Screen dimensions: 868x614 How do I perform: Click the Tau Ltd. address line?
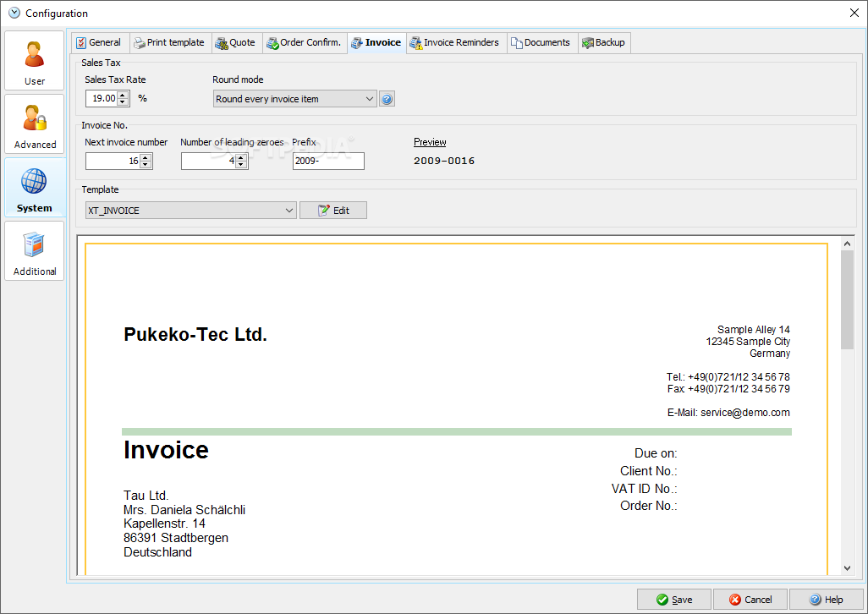tap(146, 496)
